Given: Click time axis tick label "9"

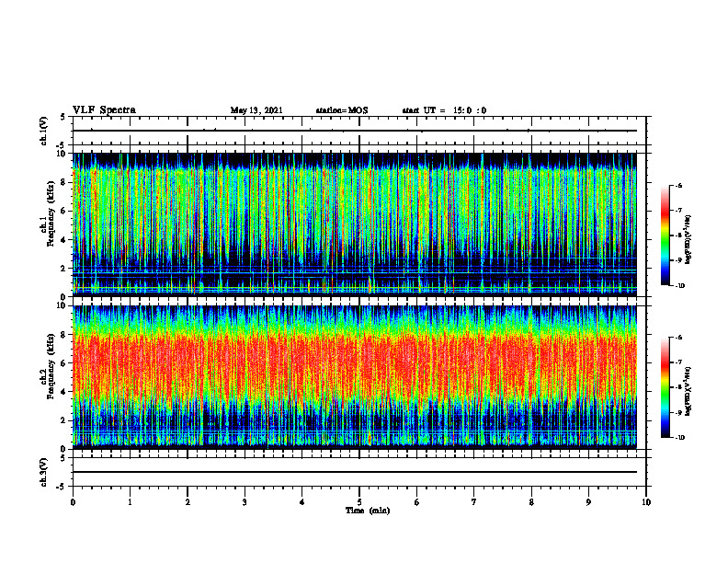Looking at the screenshot, I should (x=588, y=502).
